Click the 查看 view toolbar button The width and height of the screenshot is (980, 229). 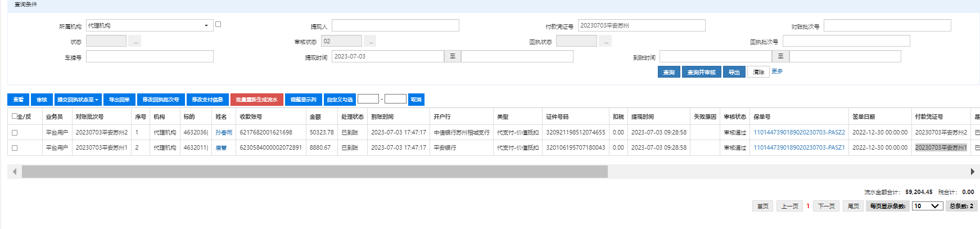pyautogui.click(x=19, y=100)
